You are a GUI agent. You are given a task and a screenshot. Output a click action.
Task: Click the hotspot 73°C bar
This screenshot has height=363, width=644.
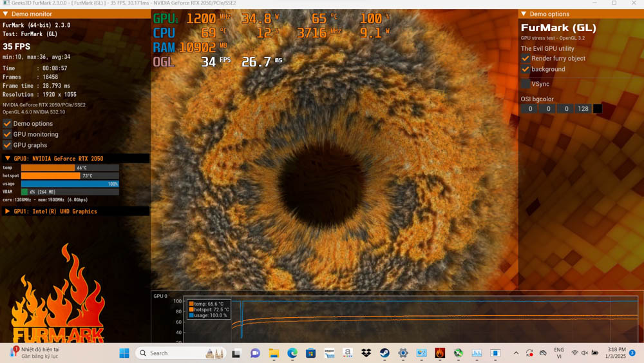pos(70,175)
